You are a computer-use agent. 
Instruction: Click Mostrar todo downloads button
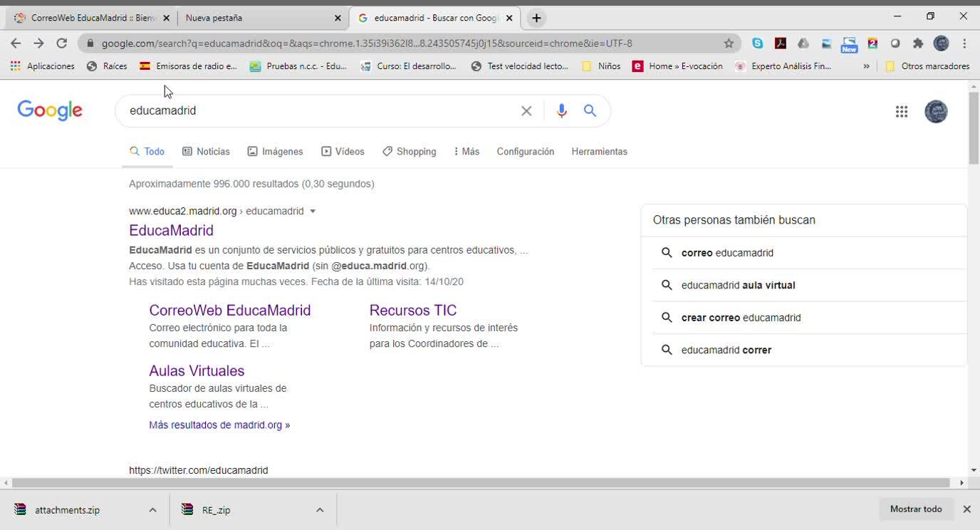point(916,509)
